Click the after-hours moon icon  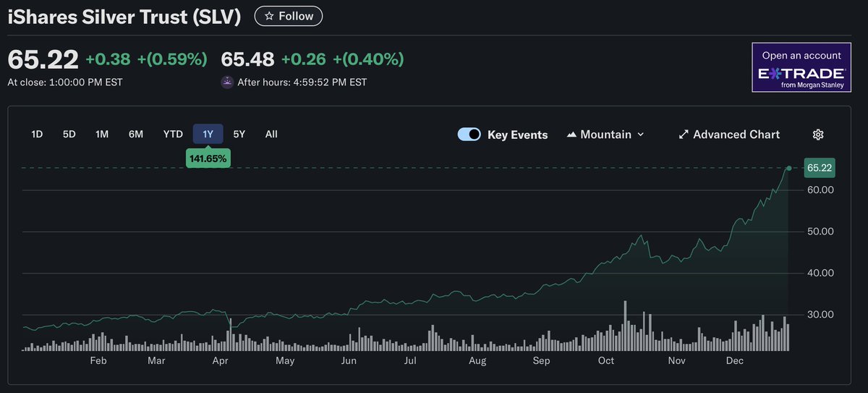click(228, 83)
